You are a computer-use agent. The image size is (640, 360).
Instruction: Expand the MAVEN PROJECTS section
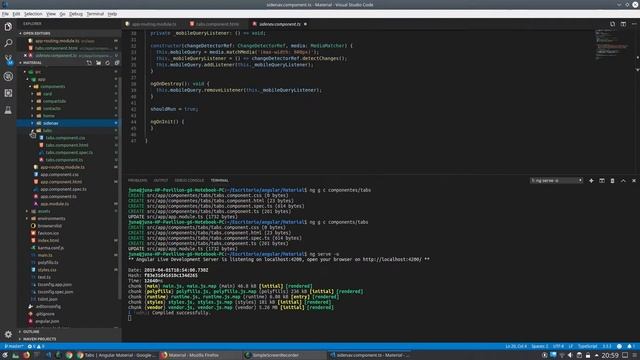[69, 339]
